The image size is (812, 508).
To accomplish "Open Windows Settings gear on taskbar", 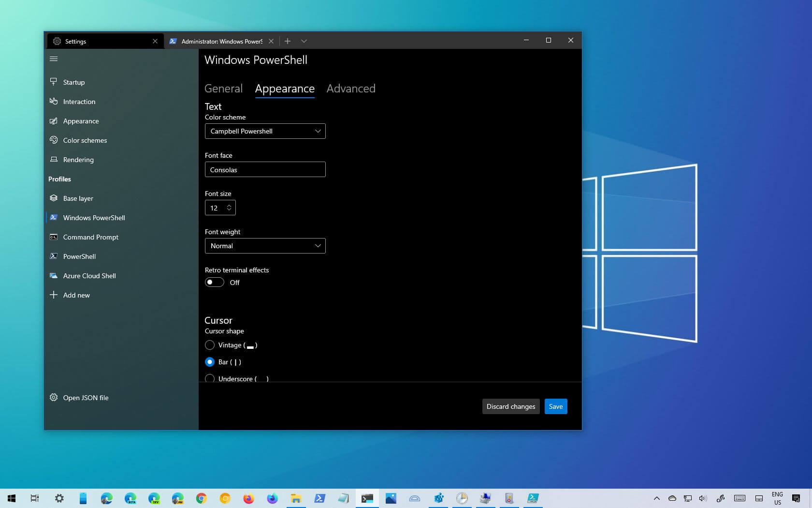I will [x=59, y=498].
